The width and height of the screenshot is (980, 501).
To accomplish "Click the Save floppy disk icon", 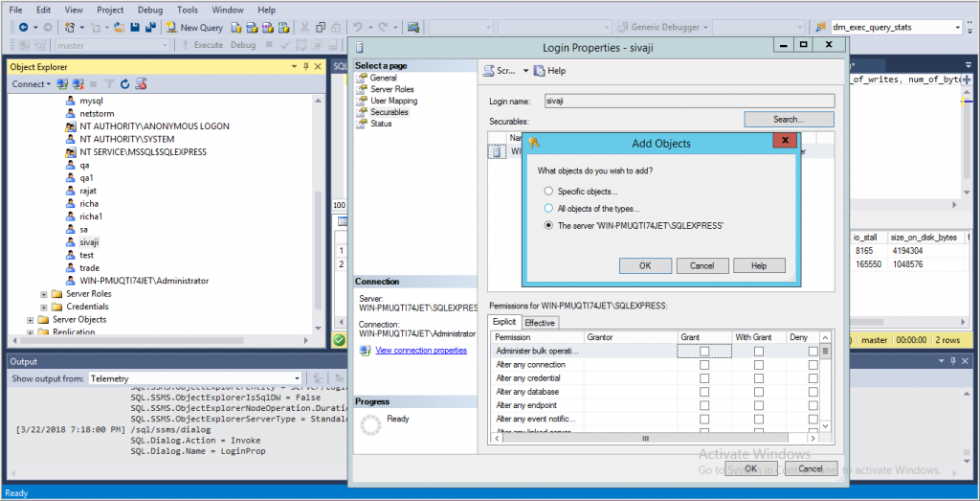I will [x=134, y=28].
